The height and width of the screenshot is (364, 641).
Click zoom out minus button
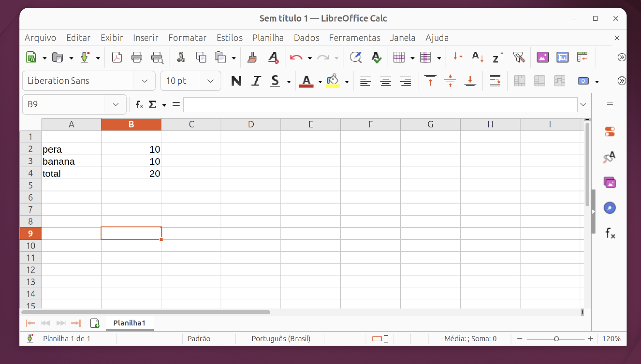tap(519, 339)
